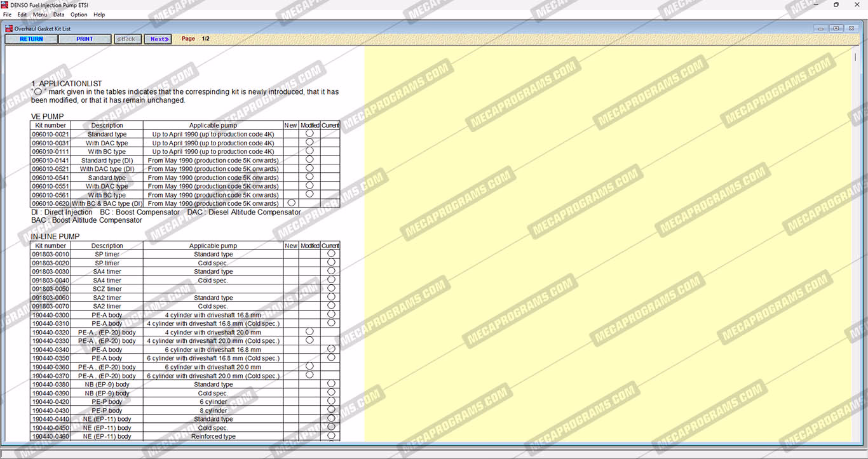868x459 pixels.
Task: Expand the Menu dropdown in menu bar
Action: coord(39,15)
